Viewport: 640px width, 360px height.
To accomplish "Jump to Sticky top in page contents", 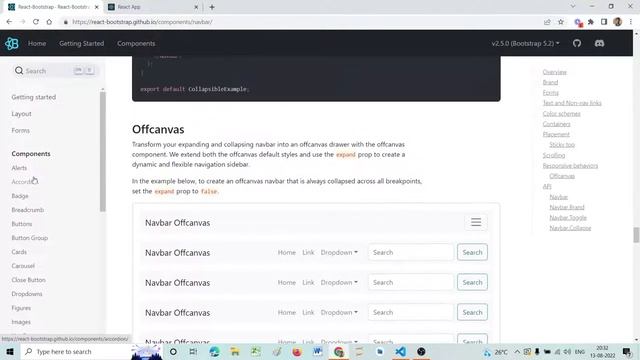I will (x=562, y=145).
